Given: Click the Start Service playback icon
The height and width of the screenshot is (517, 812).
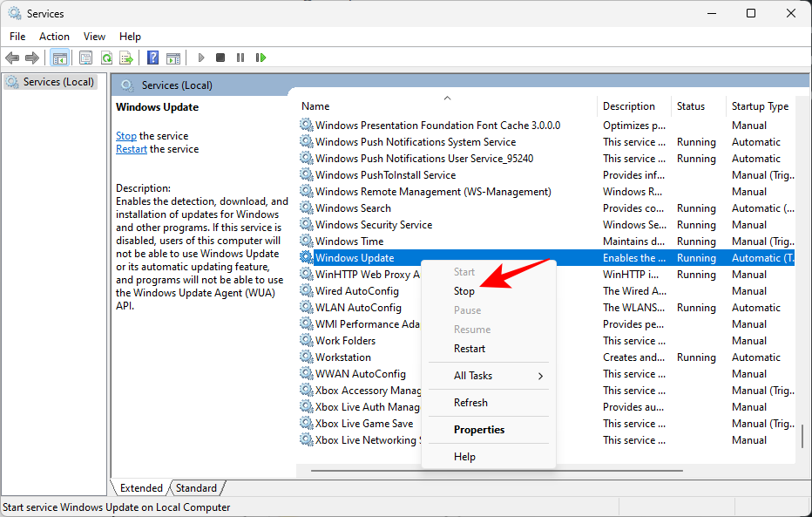Looking at the screenshot, I should pos(200,58).
